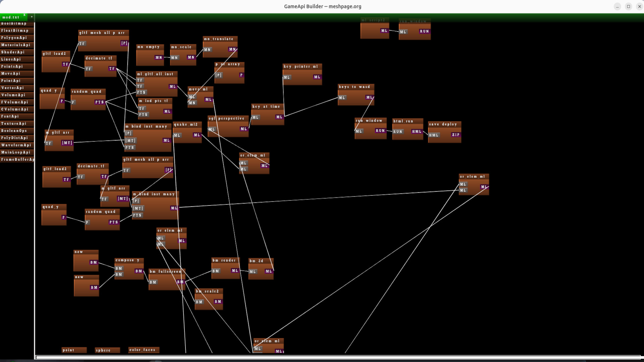Screen dimensions: 644x362
Task: Select the PTS output of the random_quad node
Action: click(100, 102)
